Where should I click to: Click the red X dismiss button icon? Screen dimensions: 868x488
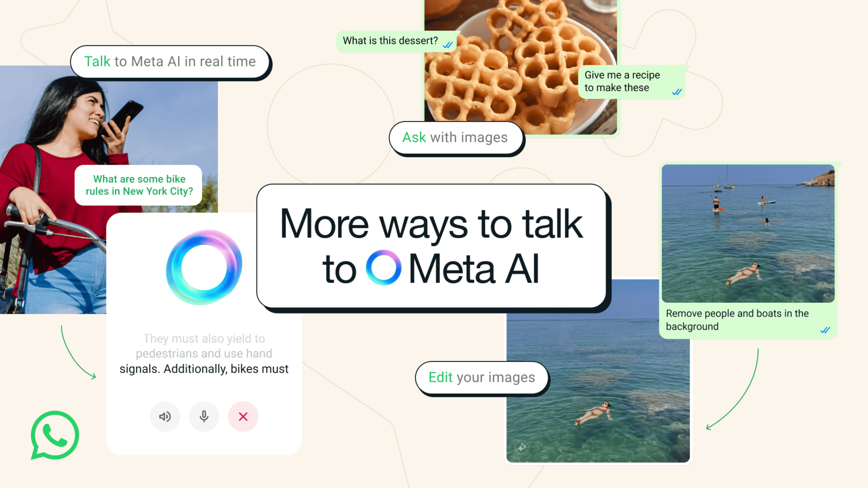pos(243,417)
